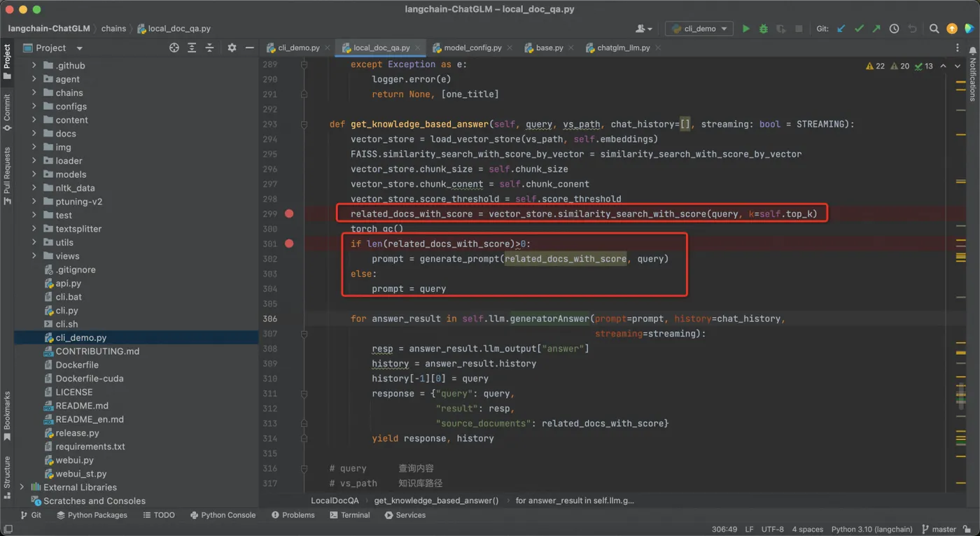Click the orange IDE update icon
This screenshot has height=536, width=980.
point(951,29)
